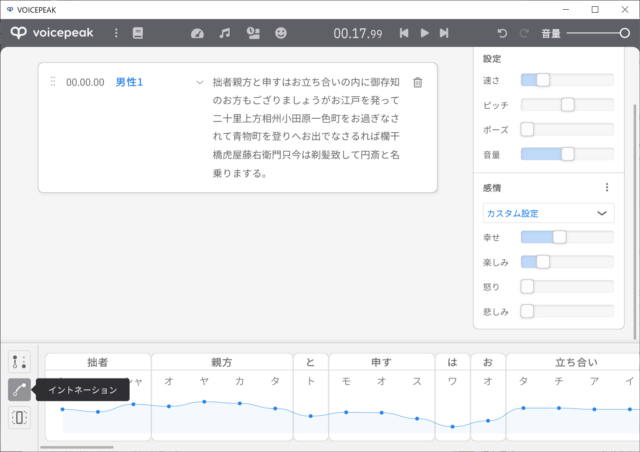Open the 感情 section options menu
Screen dimensions: 640x452
coord(606,187)
